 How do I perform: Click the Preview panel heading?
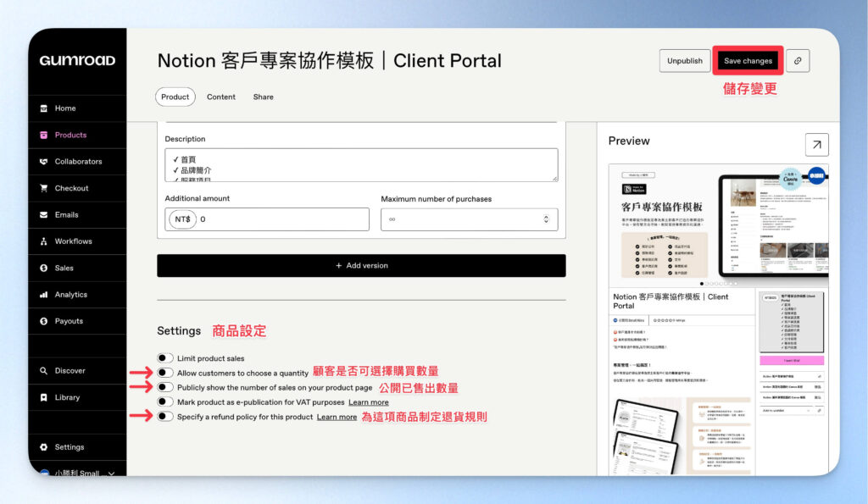(629, 141)
